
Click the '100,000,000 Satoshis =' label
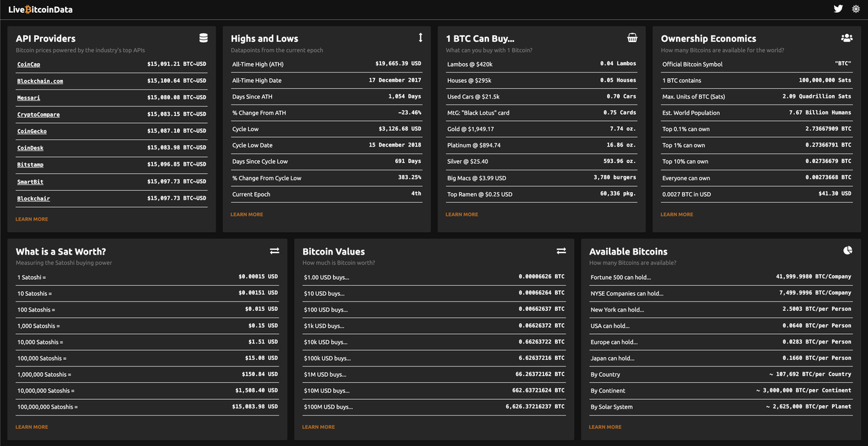(x=47, y=407)
